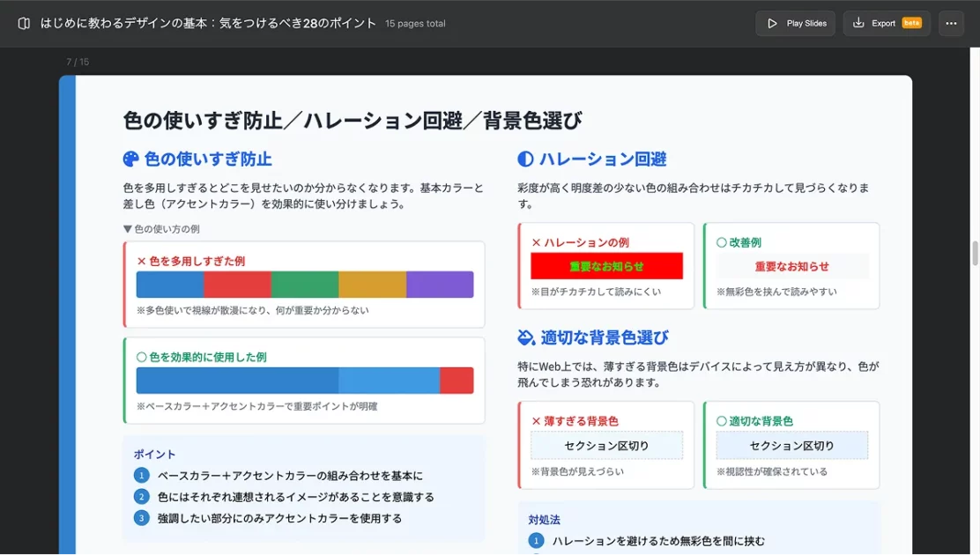Select the yellow segment in the multicolor bar

(x=372, y=285)
